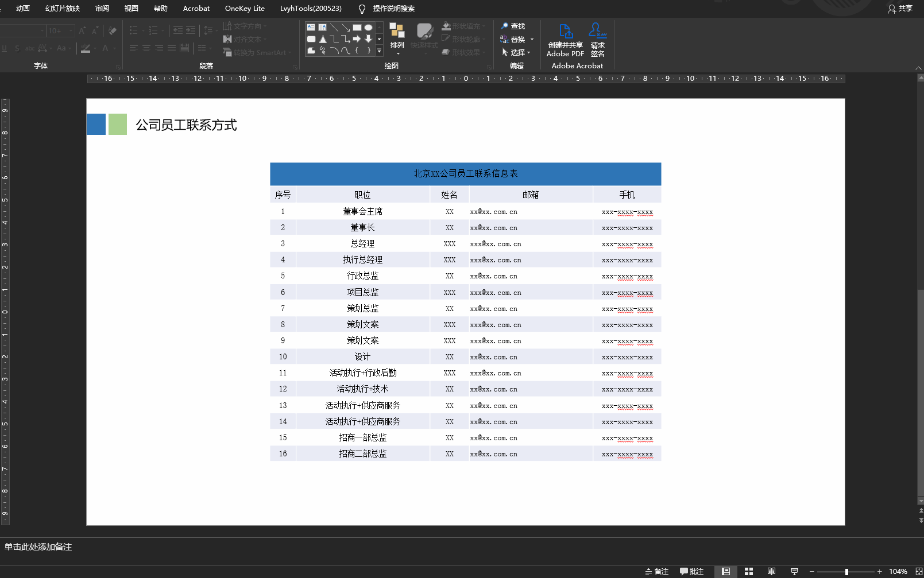Viewport: 924px width, 578px height.
Task: Choose the down block arrow shape
Action: coord(368,39)
